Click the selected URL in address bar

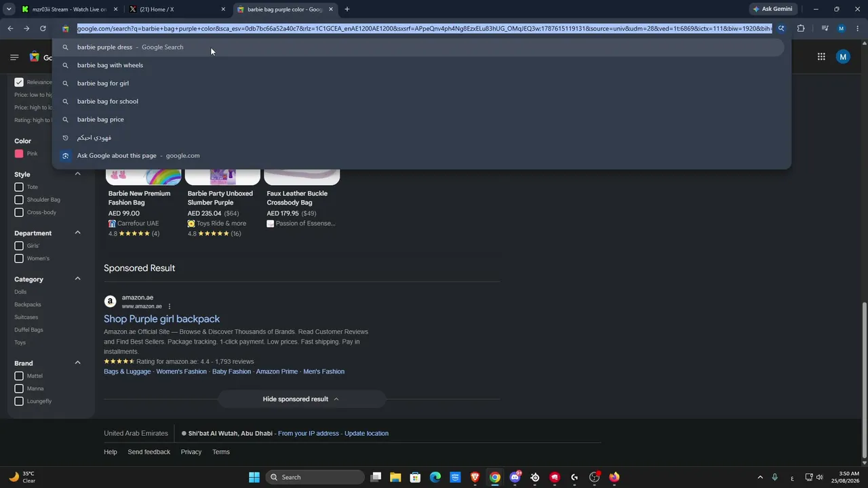coord(425,28)
